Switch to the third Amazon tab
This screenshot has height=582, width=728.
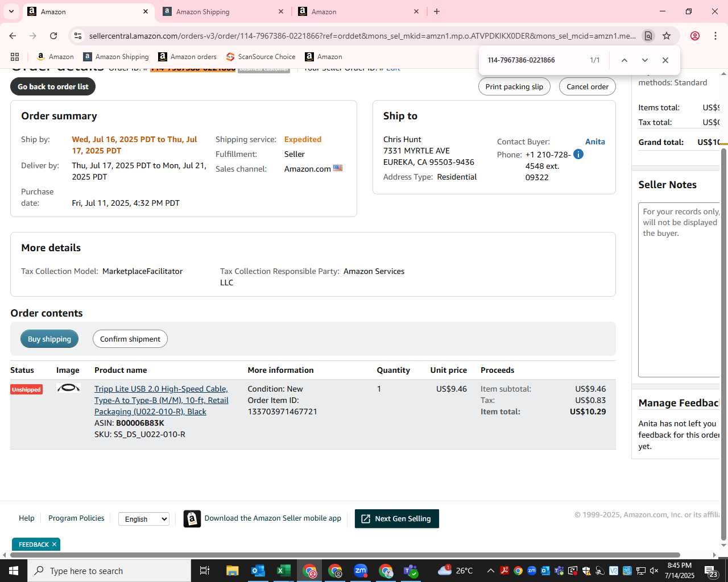pyautogui.click(x=358, y=11)
